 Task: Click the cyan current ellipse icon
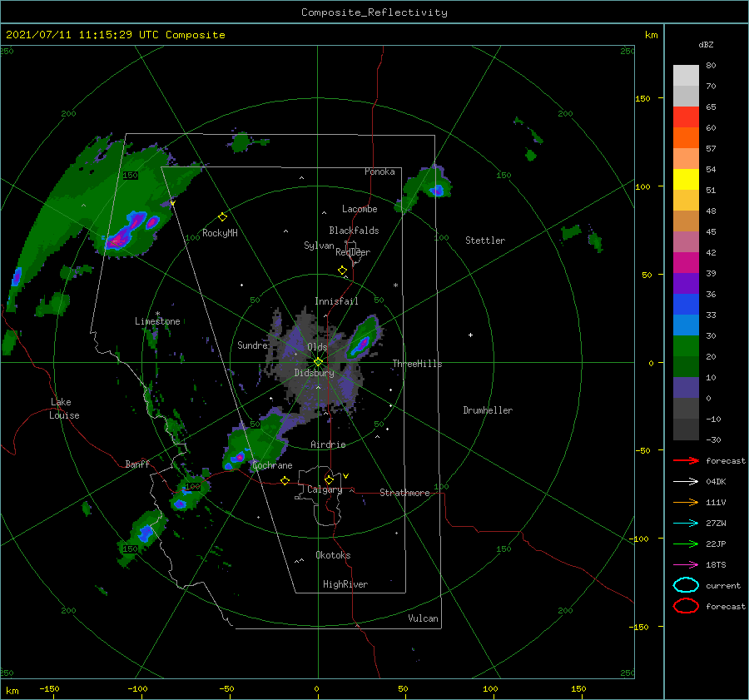click(686, 585)
